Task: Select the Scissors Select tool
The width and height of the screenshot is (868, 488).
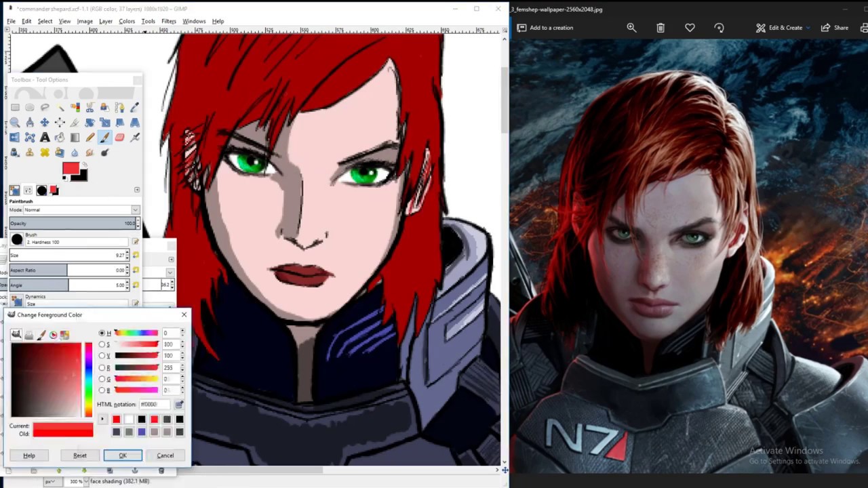Action: [90, 107]
